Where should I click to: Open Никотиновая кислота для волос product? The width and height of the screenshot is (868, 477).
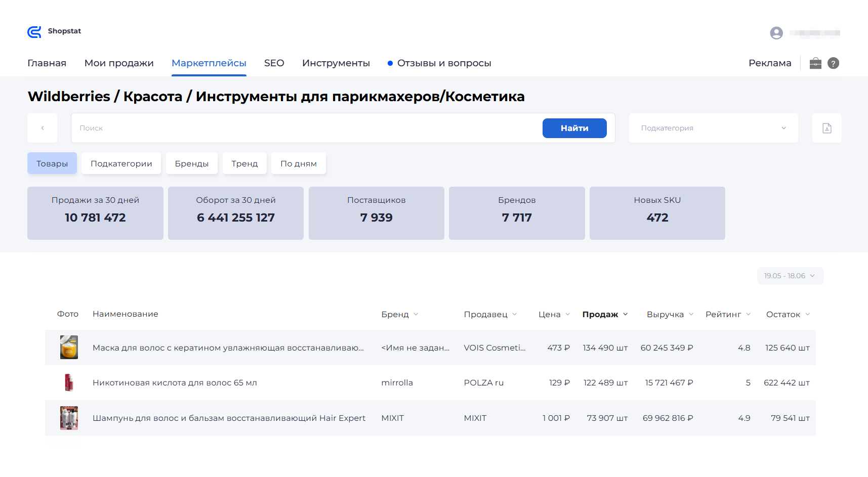(175, 382)
